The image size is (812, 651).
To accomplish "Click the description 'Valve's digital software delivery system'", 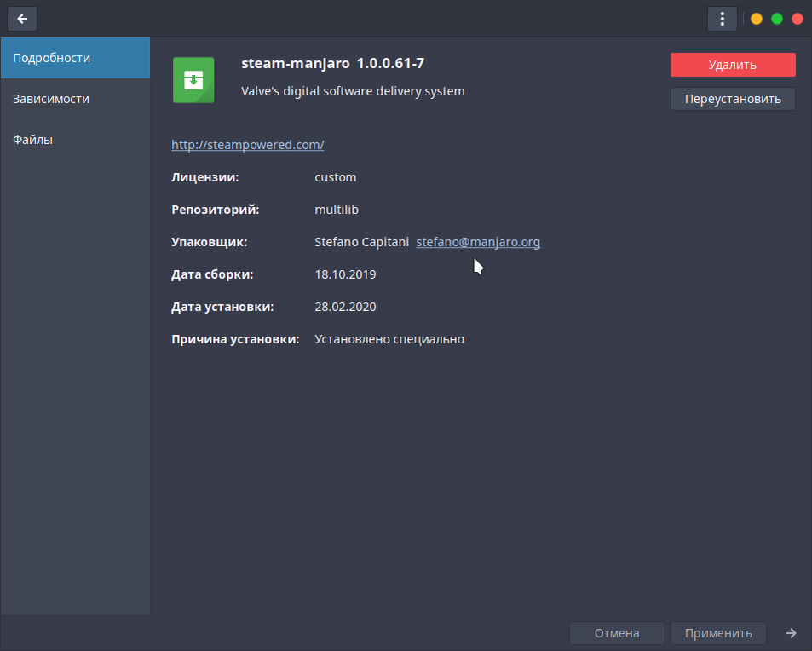I will [x=353, y=91].
